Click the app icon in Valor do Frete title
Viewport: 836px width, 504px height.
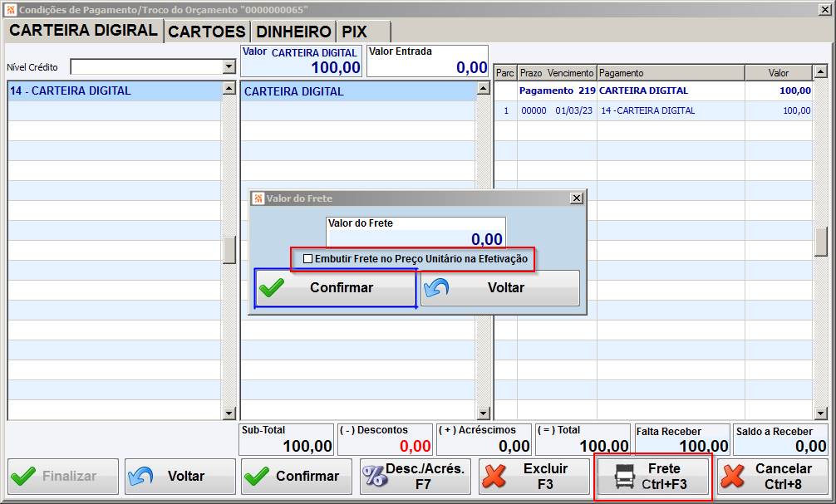[x=258, y=198]
